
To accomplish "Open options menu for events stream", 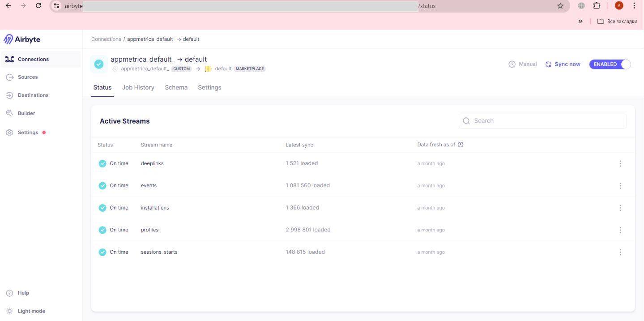I will tap(620, 185).
